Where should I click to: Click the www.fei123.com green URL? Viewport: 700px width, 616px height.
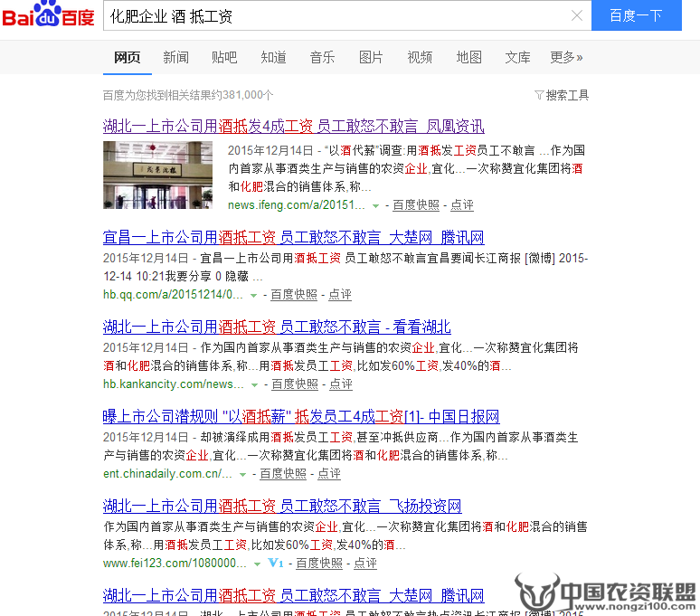point(175,564)
